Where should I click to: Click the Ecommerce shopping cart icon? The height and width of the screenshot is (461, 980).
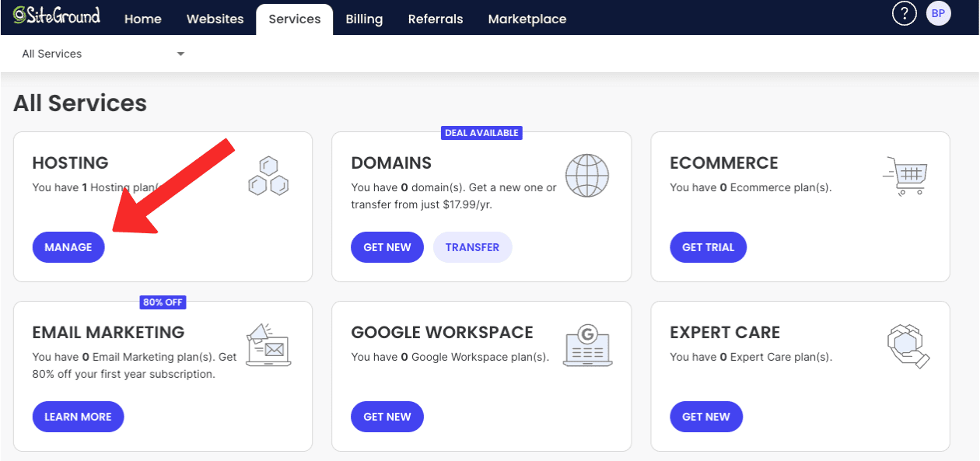(906, 176)
